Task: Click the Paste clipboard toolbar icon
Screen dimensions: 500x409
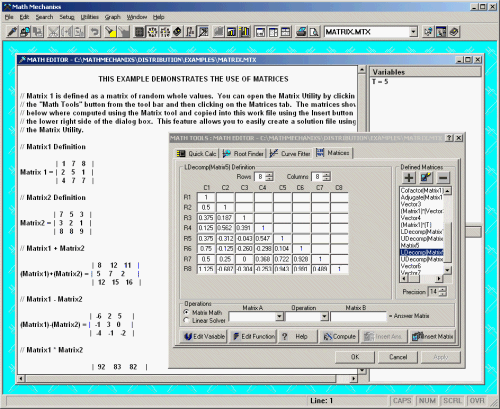Action: tap(80, 32)
